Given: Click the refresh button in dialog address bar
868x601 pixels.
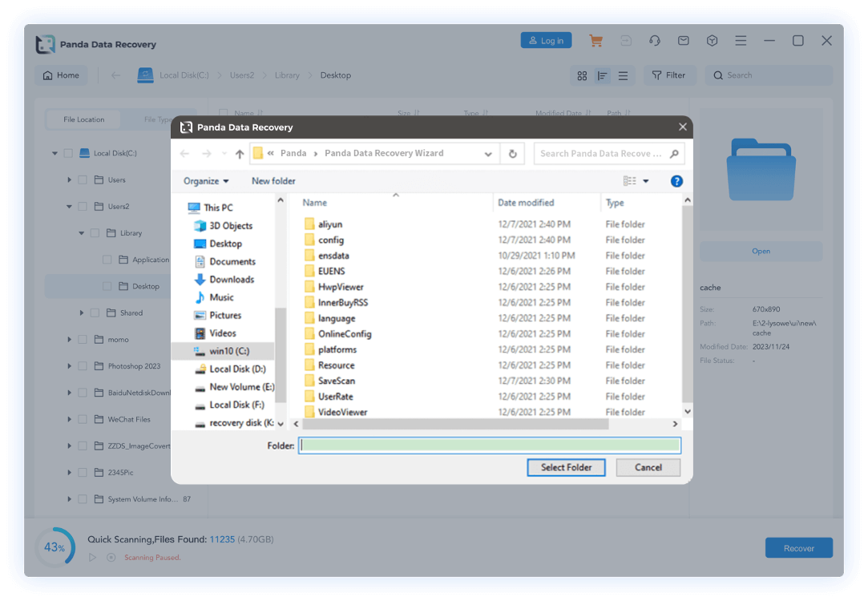Looking at the screenshot, I should click(512, 153).
